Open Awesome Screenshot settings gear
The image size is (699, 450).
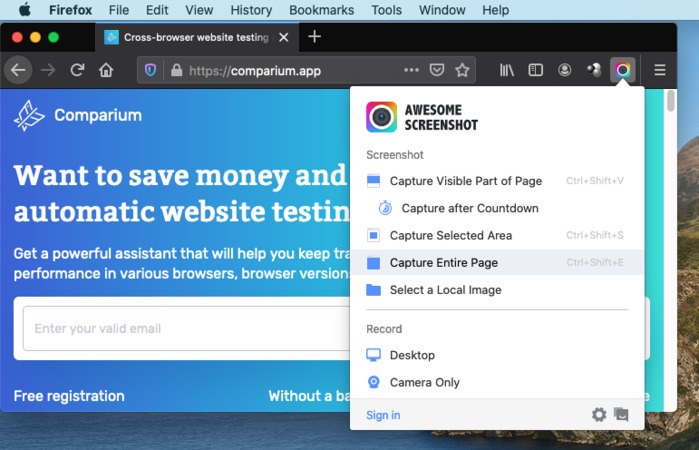point(599,415)
